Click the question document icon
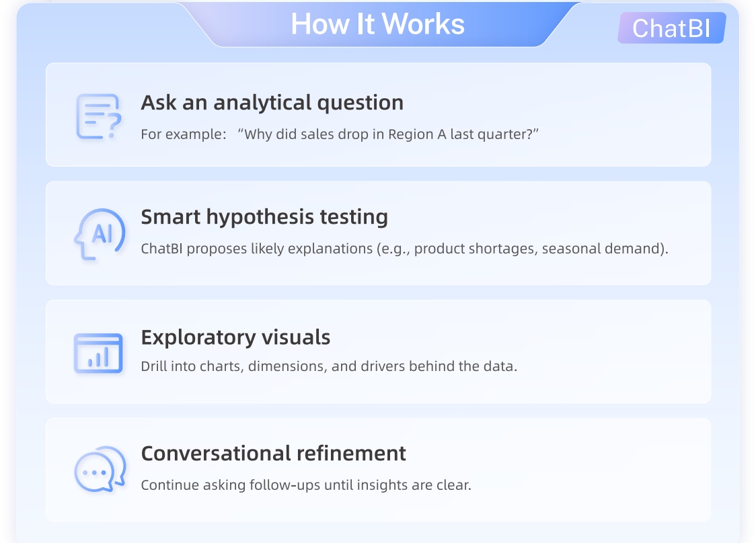 point(98,116)
